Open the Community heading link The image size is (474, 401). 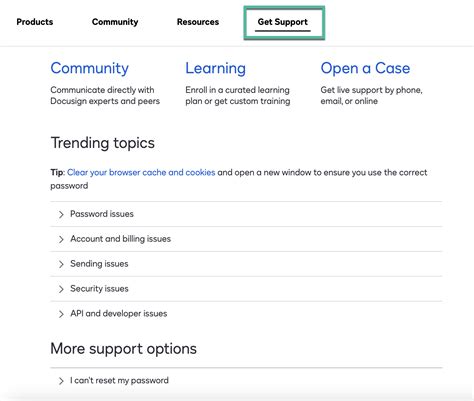89,68
